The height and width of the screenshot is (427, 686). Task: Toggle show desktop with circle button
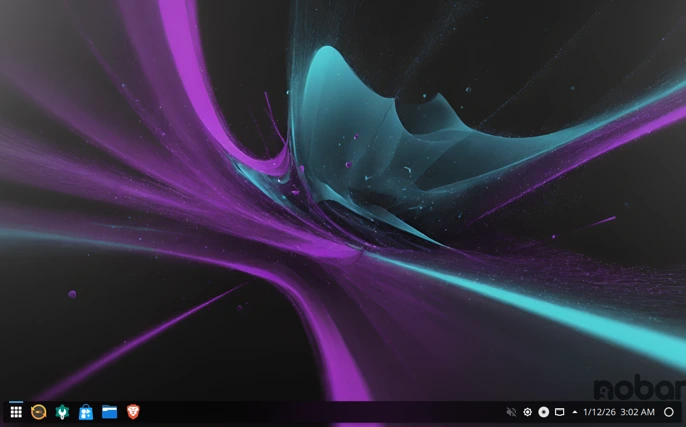pyautogui.click(x=669, y=412)
